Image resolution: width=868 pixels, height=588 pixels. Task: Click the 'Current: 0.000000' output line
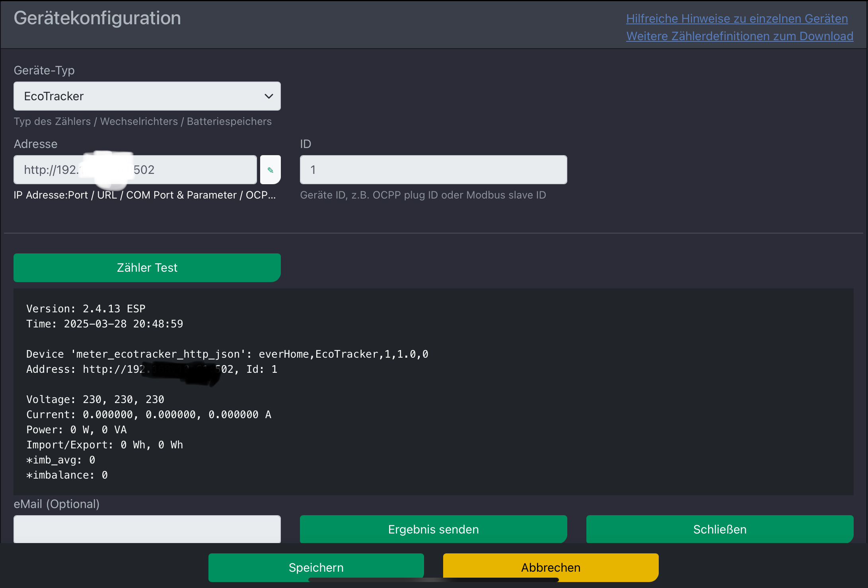pyautogui.click(x=149, y=415)
